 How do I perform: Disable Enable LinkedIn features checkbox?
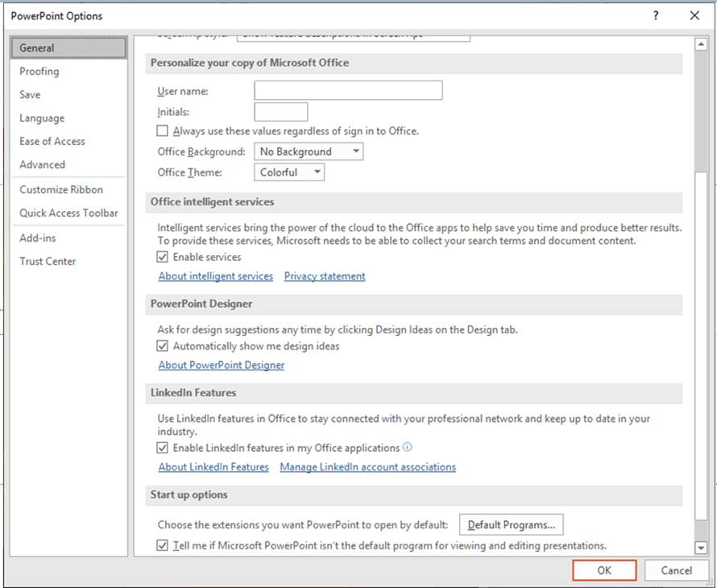click(164, 448)
